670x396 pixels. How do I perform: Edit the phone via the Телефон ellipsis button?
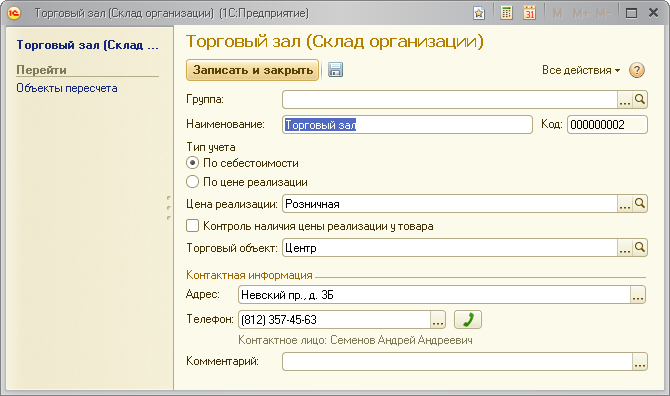pos(438,320)
